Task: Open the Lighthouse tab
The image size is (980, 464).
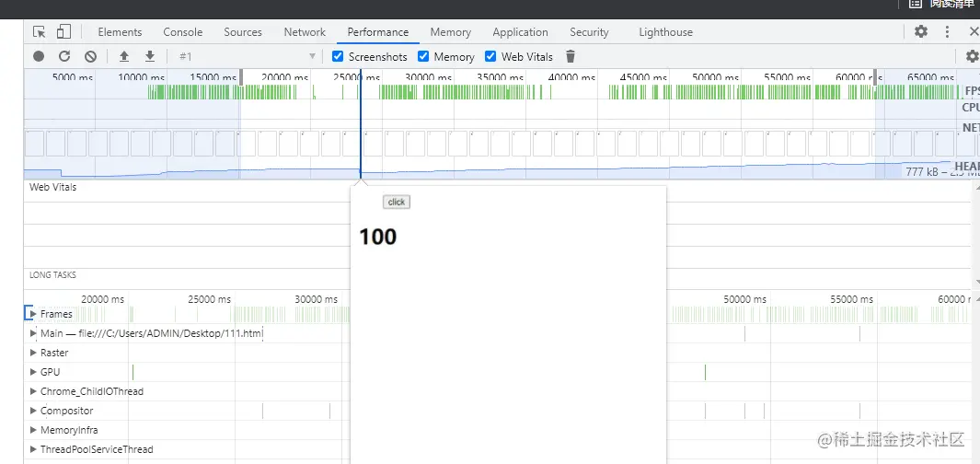Action: pos(665,32)
